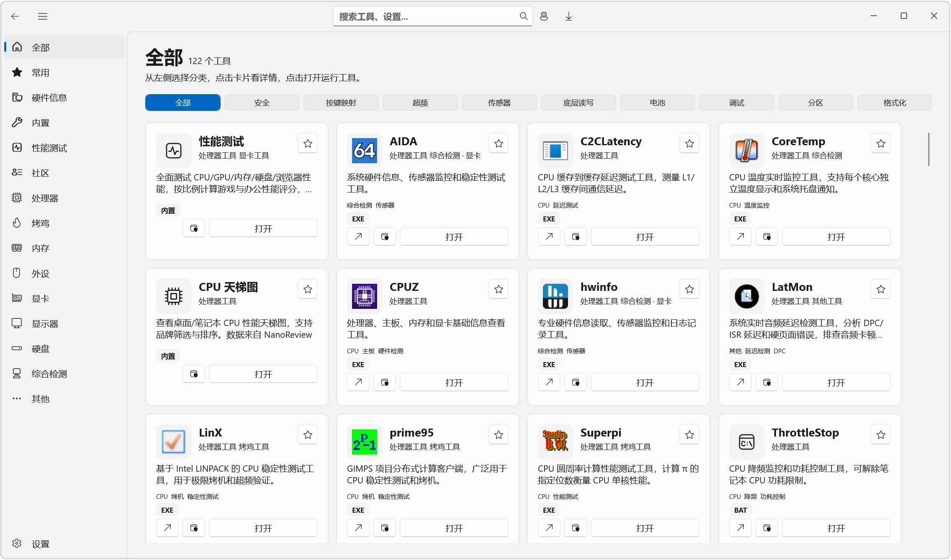The width and height of the screenshot is (951, 560).
Task: Click the back arrow in title bar
Action: pos(15,16)
